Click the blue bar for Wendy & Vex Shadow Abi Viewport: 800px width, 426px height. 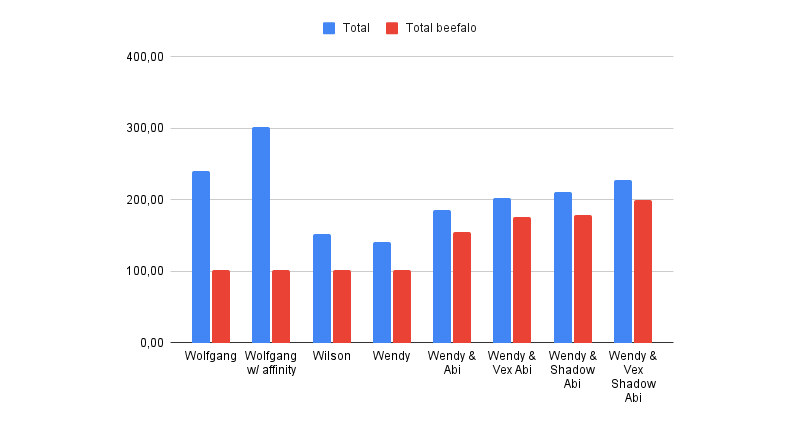[623, 261]
